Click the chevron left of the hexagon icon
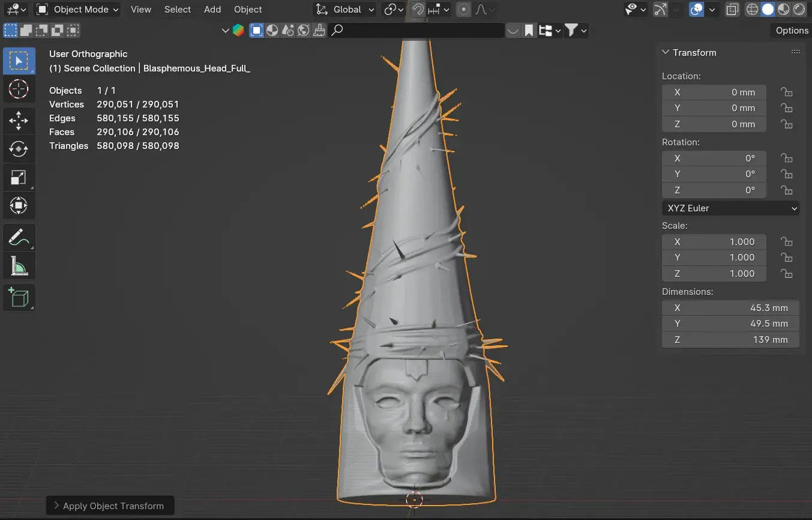 [x=226, y=30]
